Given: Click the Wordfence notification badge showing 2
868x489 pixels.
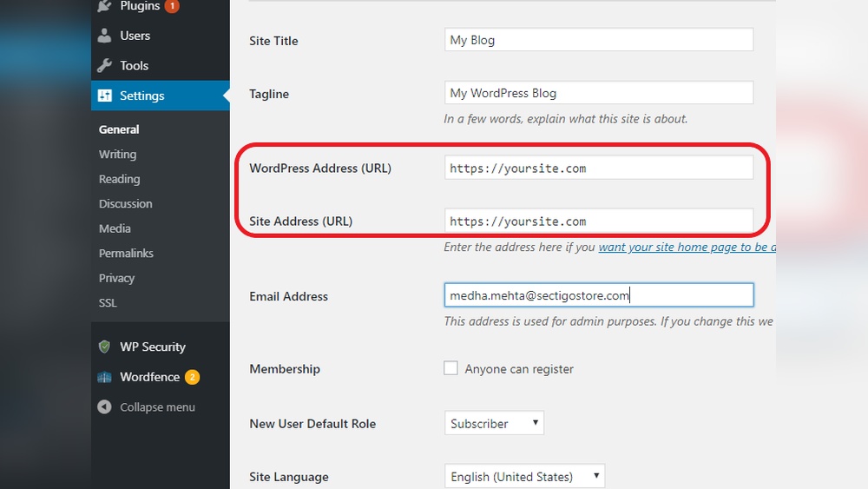Looking at the screenshot, I should [192, 377].
